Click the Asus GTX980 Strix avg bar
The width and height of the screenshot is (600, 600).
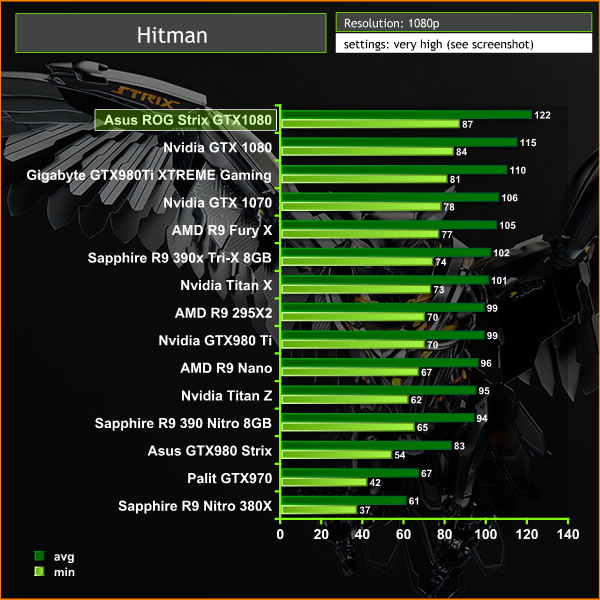(x=367, y=445)
